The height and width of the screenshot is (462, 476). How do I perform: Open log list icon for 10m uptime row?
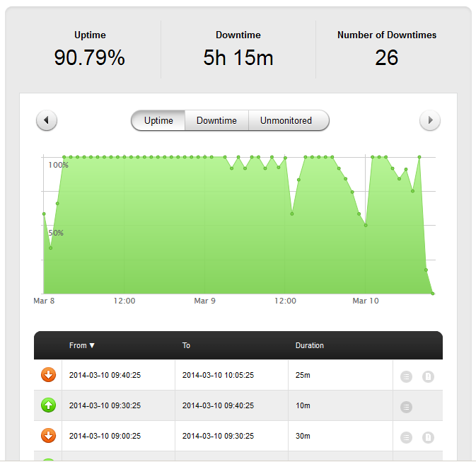coord(406,407)
